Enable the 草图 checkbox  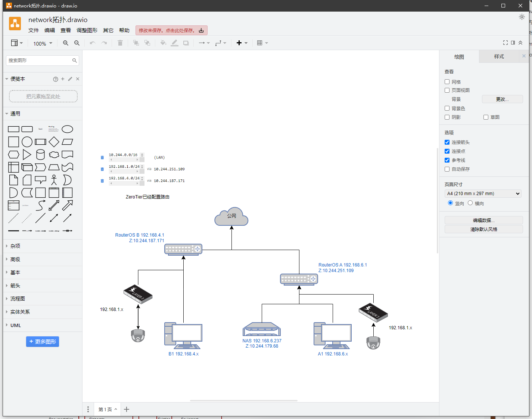coord(486,117)
